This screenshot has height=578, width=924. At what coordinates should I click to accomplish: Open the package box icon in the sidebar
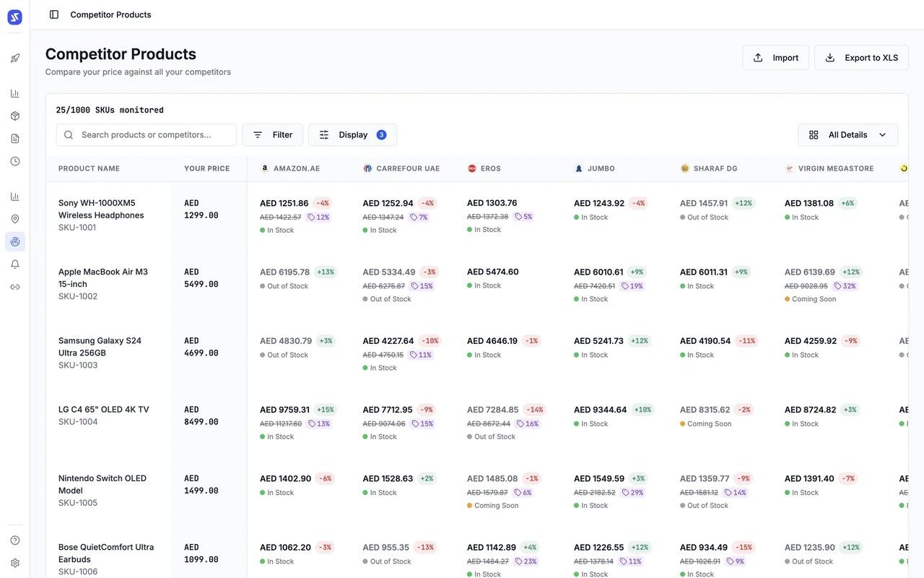coord(15,116)
